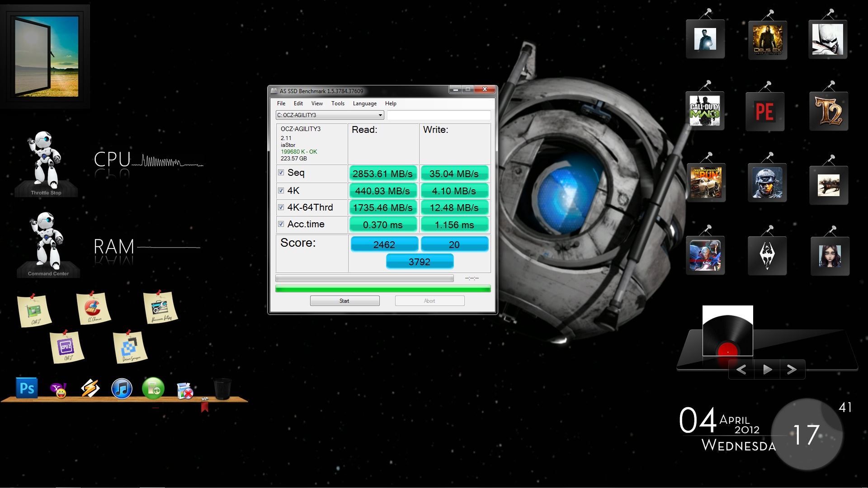This screenshot has height=488, width=868.
Task: Launch Need for Speed The Run
Action: 706,182
